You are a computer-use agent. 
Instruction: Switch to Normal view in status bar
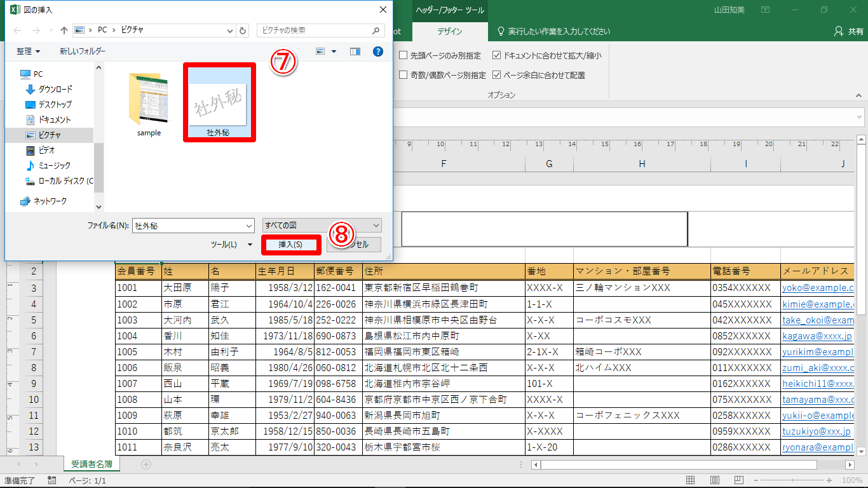[x=691, y=480]
